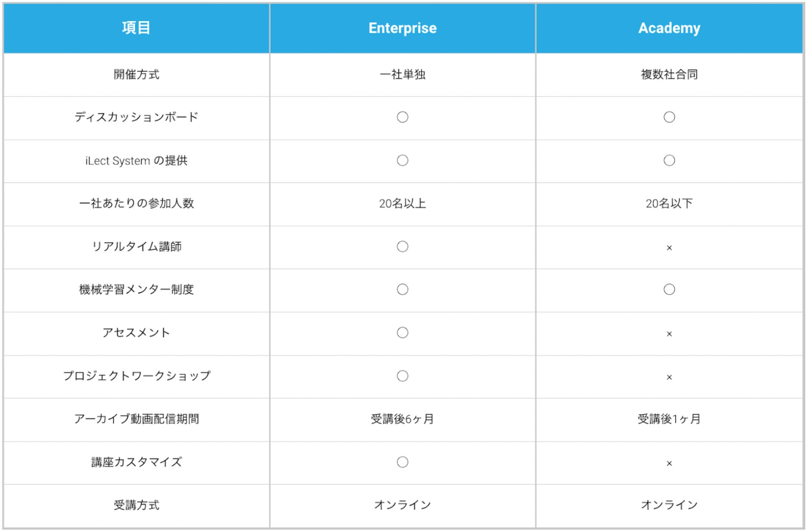Click the Enterprise circle for ディスカッションボード

click(x=402, y=117)
